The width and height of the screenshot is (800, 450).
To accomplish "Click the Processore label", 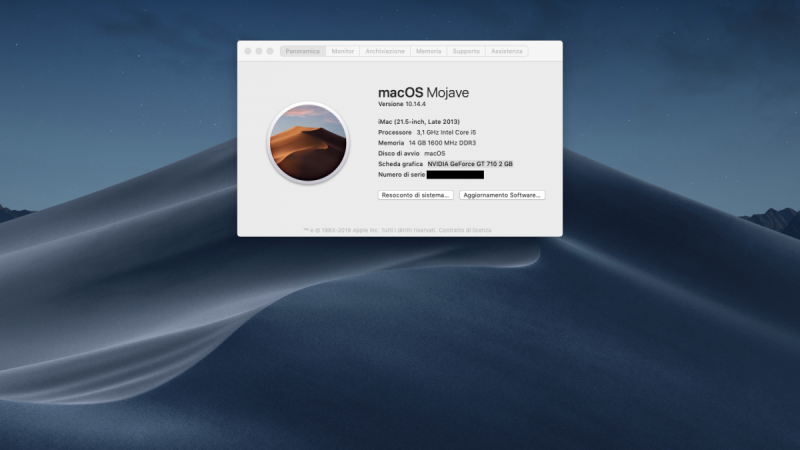I will (x=395, y=132).
